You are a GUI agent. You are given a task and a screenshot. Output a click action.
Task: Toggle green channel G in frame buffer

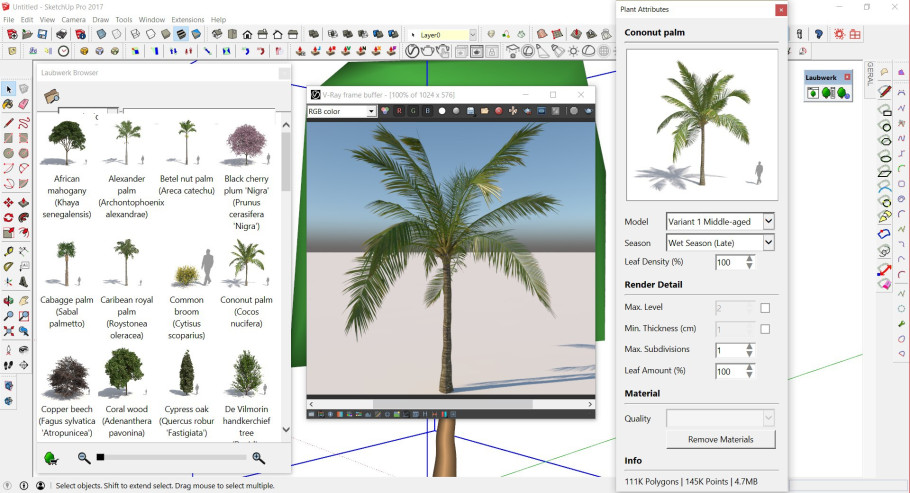point(413,111)
